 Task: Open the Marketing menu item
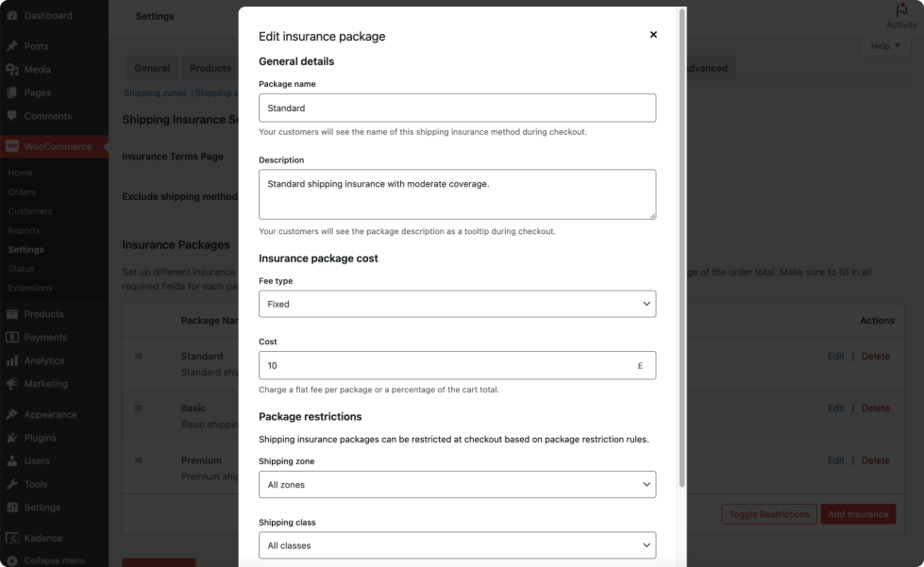[45, 384]
